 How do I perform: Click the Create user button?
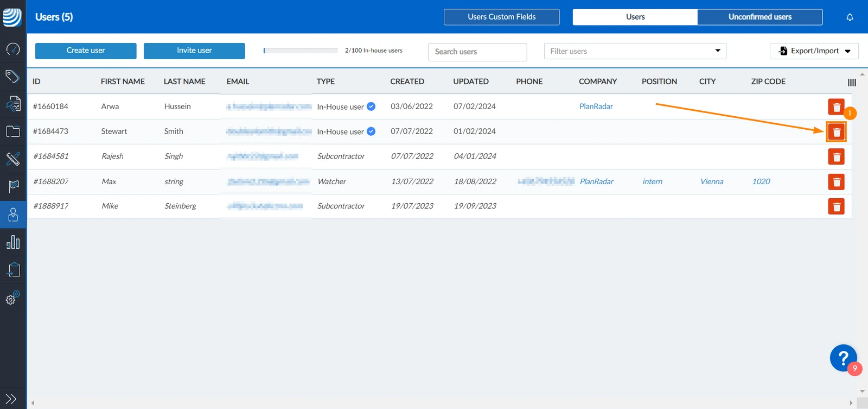click(x=86, y=51)
